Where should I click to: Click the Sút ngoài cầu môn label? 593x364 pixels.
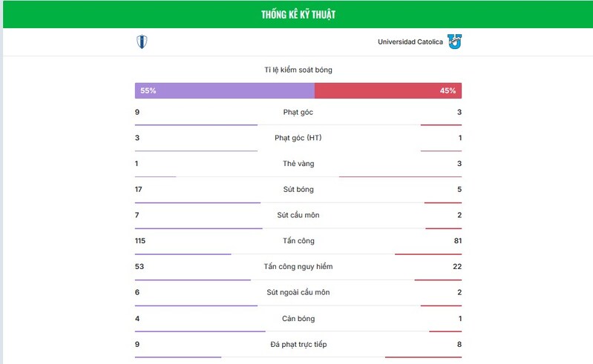(x=298, y=293)
